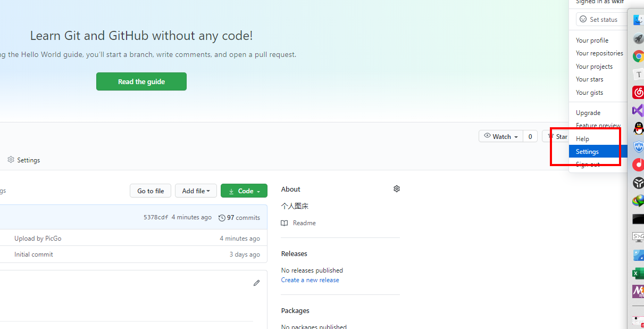Screen dimensions: 644x329
Task: Open the red music note dock app
Action: [x=638, y=165]
